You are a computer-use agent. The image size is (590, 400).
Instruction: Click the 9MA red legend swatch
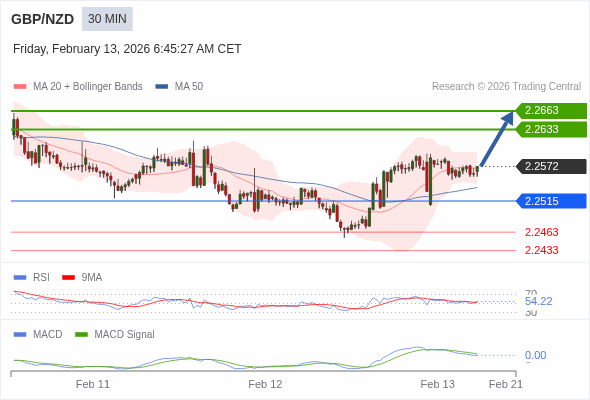pyautogui.click(x=68, y=278)
